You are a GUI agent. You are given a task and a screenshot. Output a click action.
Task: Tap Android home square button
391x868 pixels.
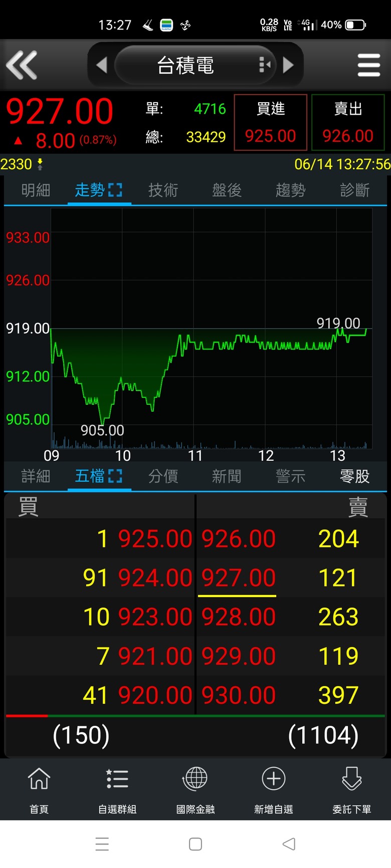click(195, 844)
